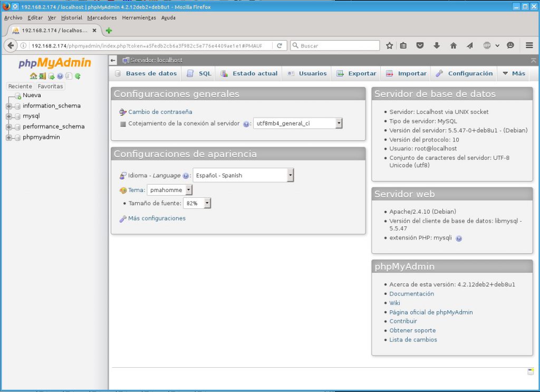Open Firefox downloads arrow icon
The width and height of the screenshot is (540, 392).
coord(437,45)
